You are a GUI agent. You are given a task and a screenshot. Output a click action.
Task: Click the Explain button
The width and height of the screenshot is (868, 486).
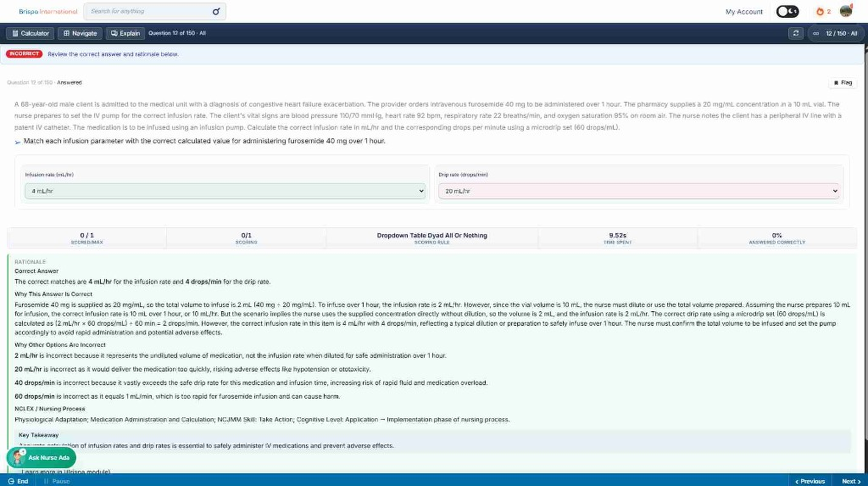(125, 33)
